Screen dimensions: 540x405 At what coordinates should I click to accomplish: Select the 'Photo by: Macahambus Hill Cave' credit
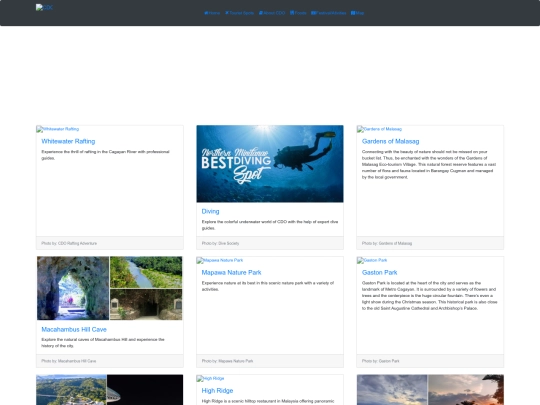(x=69, y=361)
